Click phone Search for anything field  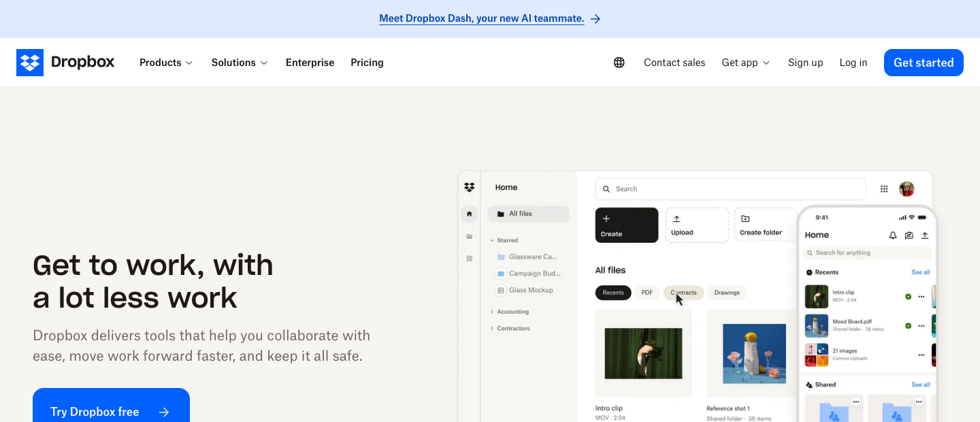868,253
